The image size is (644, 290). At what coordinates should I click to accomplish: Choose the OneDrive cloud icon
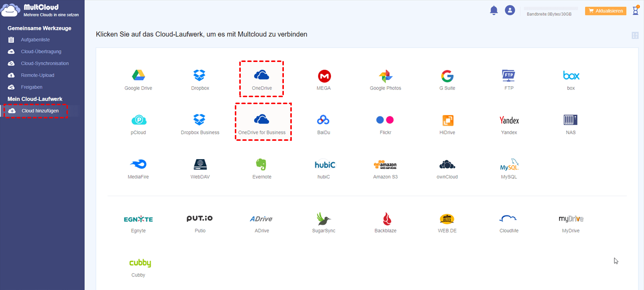(261, 75)
